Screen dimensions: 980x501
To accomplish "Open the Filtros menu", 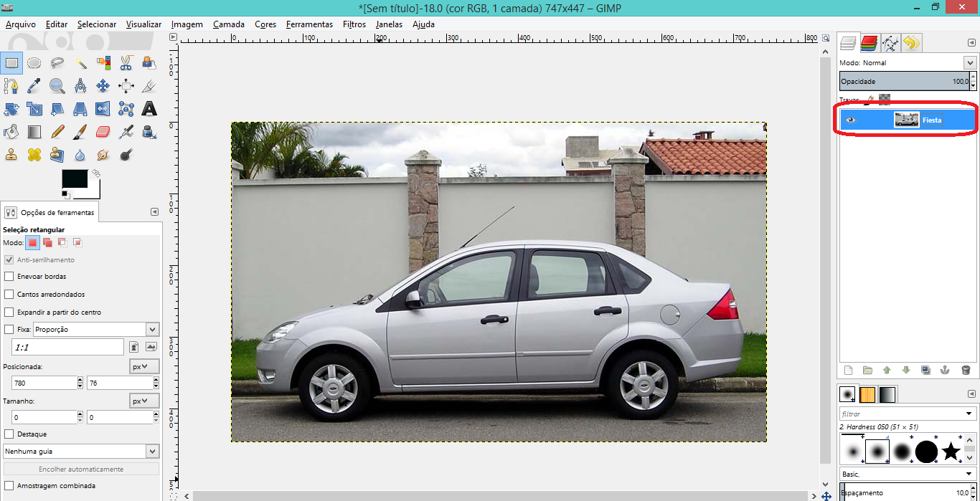I will (354, 24).
